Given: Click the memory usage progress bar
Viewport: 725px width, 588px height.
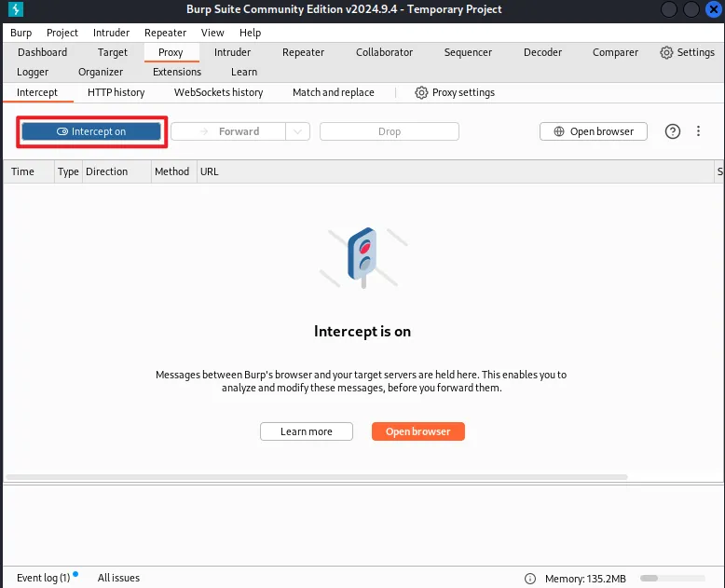Looking at the screenshot, I should (x=672, y=579).
